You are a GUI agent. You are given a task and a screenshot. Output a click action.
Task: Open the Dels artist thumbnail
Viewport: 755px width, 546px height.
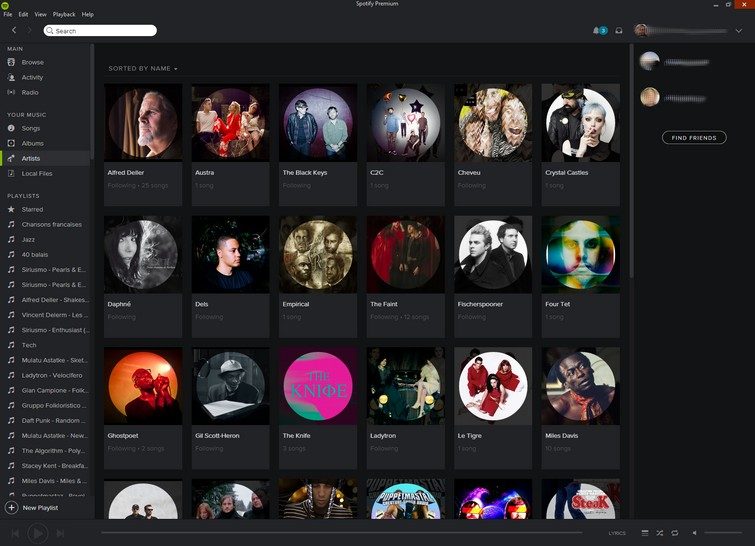(x=231, y=255)
